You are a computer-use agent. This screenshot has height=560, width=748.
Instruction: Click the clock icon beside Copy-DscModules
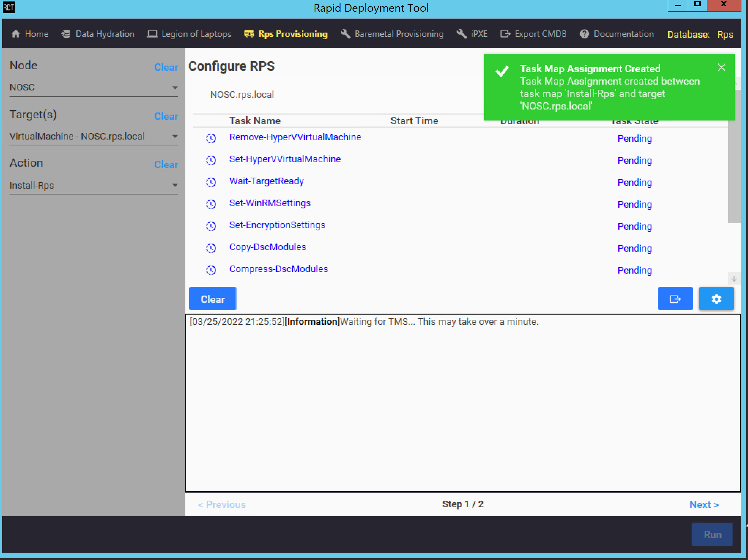(x=211, y=248)
